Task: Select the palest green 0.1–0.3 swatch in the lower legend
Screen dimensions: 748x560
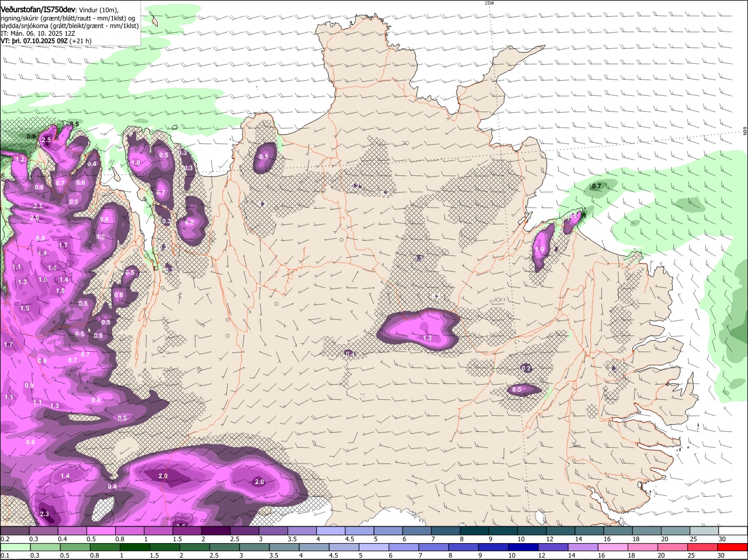Action: tap(15, 547)
